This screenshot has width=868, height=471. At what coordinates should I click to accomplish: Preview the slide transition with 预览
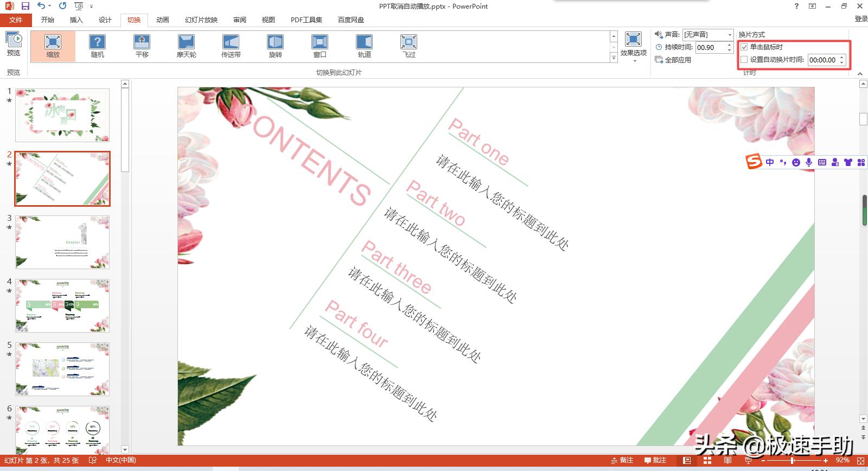click(x=14, y=43)
